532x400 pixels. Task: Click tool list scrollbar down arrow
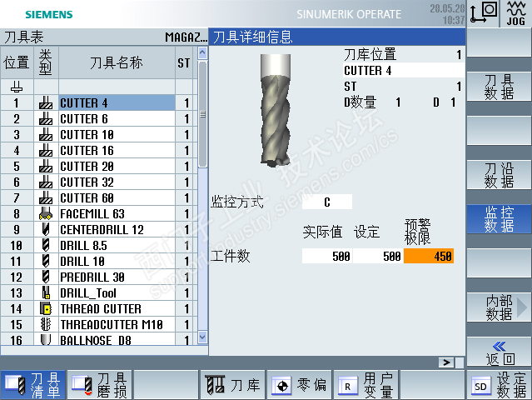[202, 337]
